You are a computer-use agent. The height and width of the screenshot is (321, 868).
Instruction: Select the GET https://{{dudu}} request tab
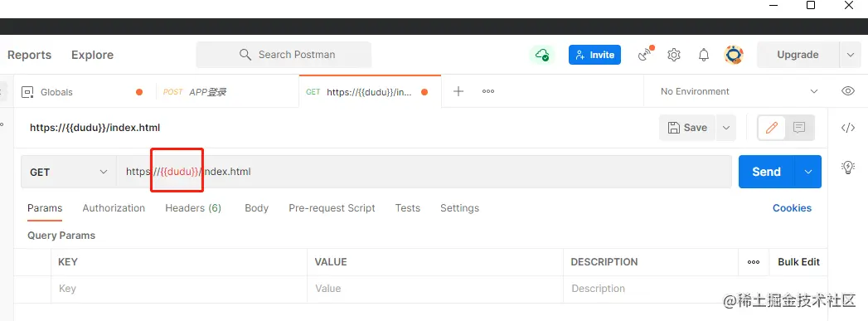[370, 92]
